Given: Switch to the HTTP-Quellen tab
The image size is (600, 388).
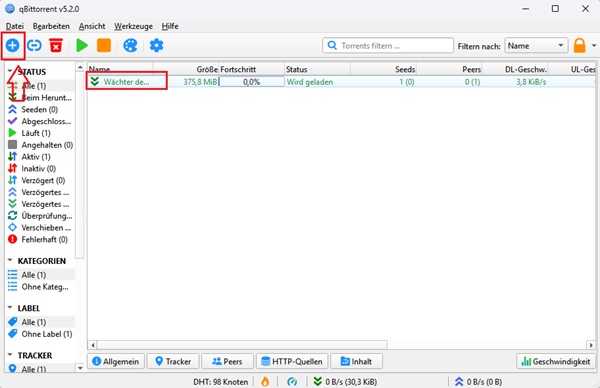Looking at the screenshot, I should [292, 361].
